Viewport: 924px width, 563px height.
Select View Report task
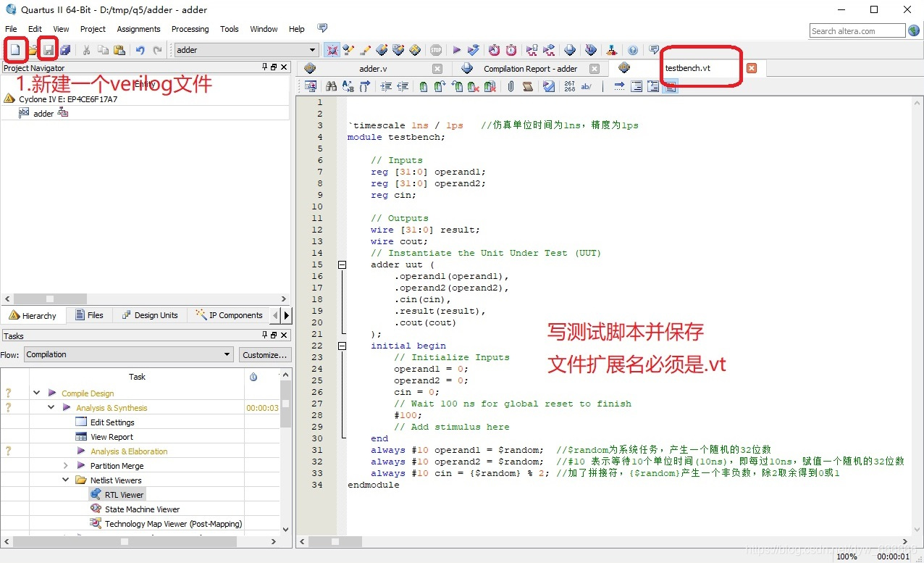coord(112,437)
